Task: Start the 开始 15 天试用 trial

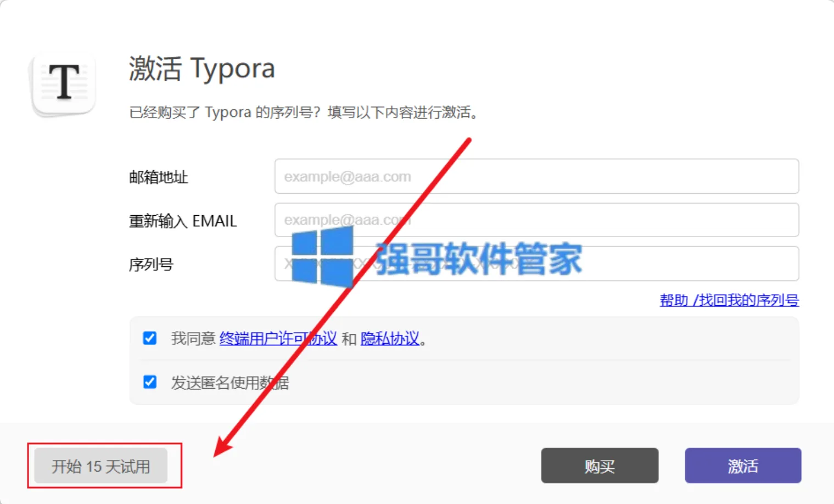Action: pyautogui.click(x=100, y=466)
